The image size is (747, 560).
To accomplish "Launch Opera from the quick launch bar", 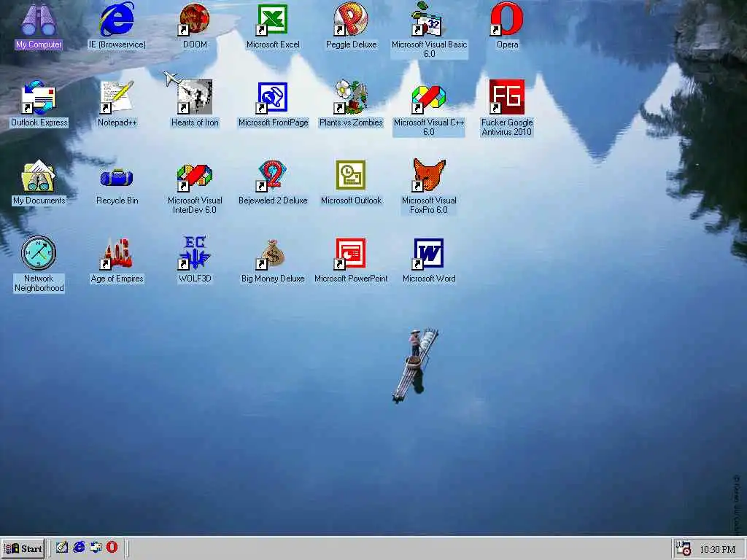I will point(112,547).
